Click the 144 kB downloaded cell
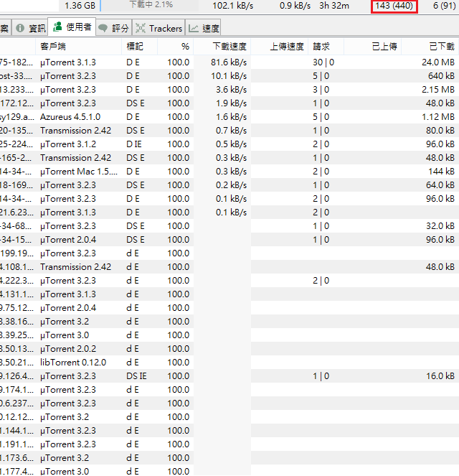The image size is (459, 476). pos(441,172)
